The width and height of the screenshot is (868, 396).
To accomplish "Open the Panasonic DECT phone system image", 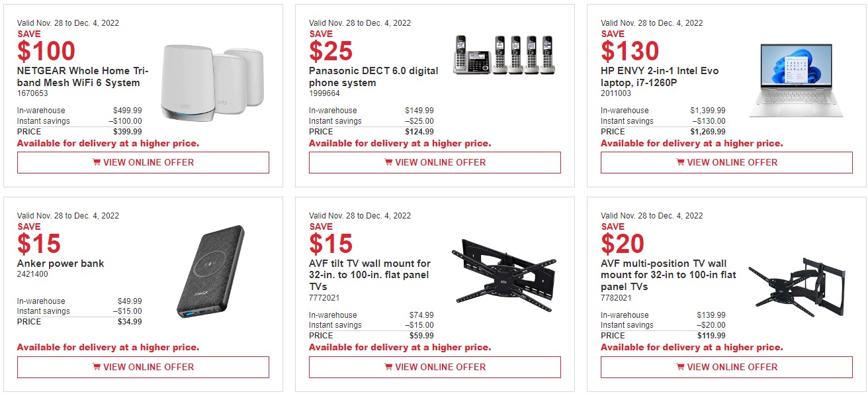I will pyautogui.click(x=503, y=54).
